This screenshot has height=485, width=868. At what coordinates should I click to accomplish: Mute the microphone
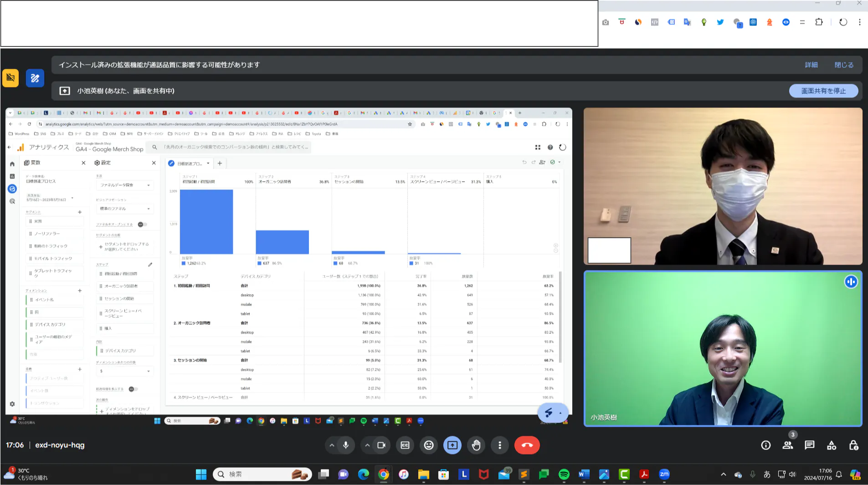(x=346, y=445)
